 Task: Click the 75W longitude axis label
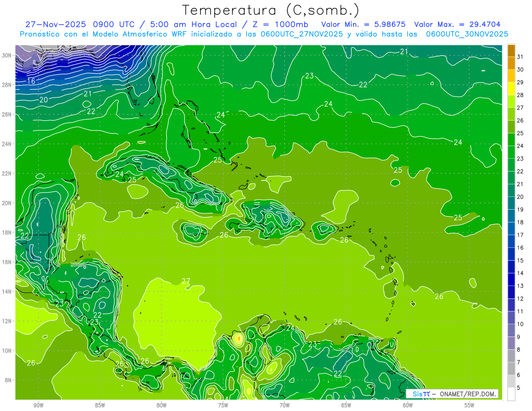tap(223, 405)
